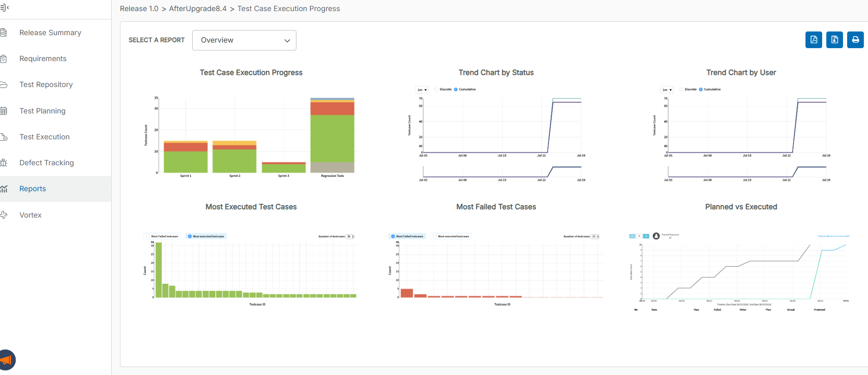
Task: Click Release 1.0 breadcrumb link
Action: click(139, 8)
